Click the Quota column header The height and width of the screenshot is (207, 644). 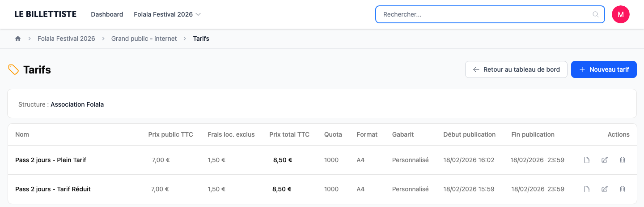333,134
